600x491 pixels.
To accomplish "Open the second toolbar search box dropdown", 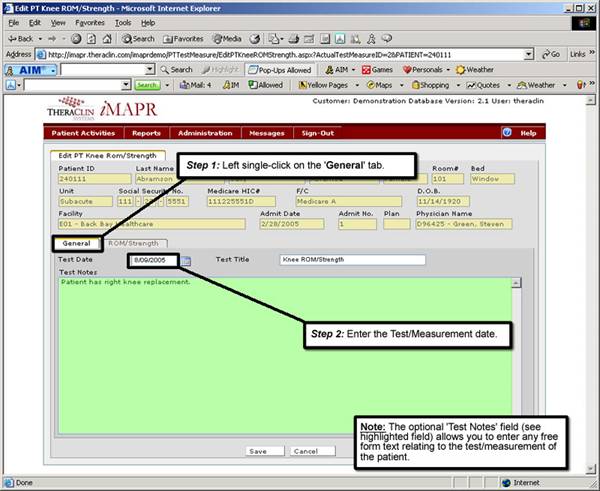I will 126,85.
